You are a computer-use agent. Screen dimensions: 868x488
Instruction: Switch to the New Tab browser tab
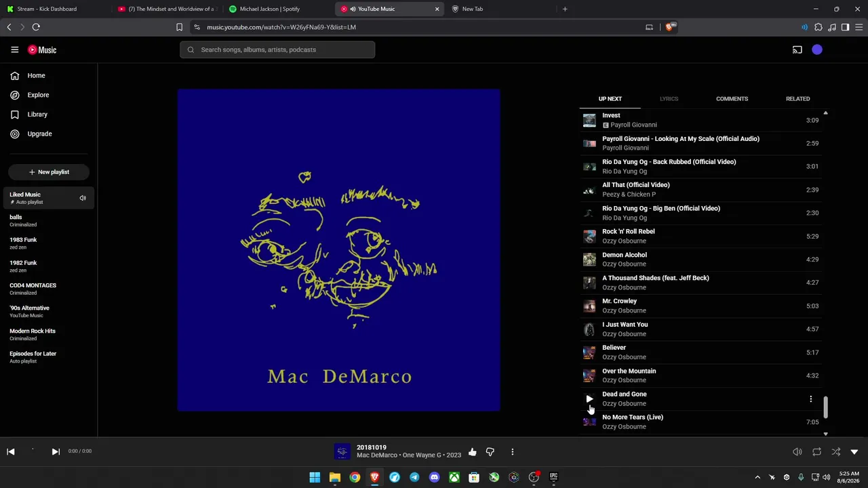point(500,9)
